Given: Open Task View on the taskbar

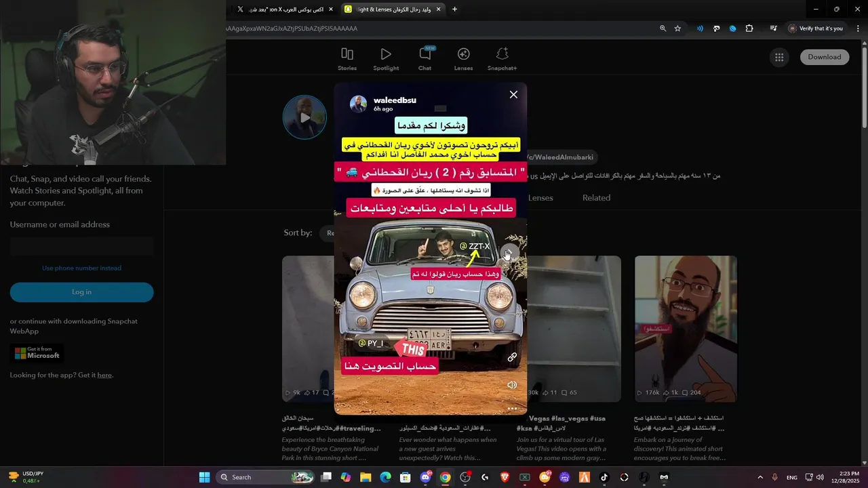Looking at the screenshot, I should click(326, 477).
